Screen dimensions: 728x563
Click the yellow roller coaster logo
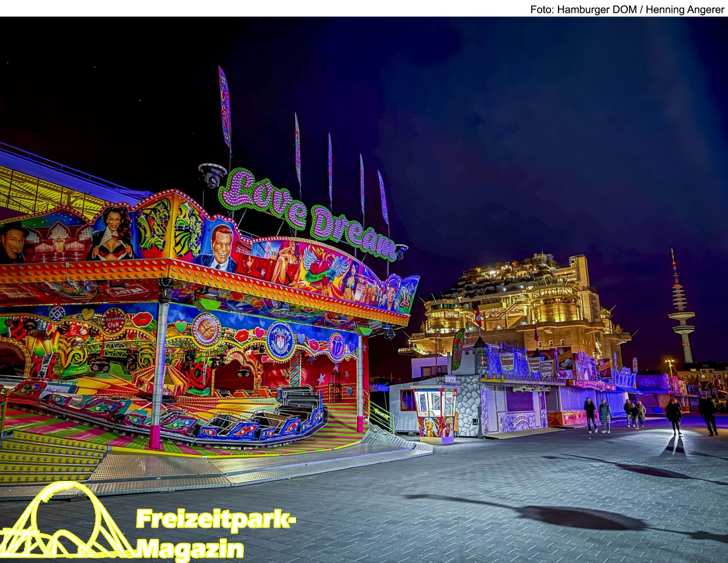coord(64,522)
